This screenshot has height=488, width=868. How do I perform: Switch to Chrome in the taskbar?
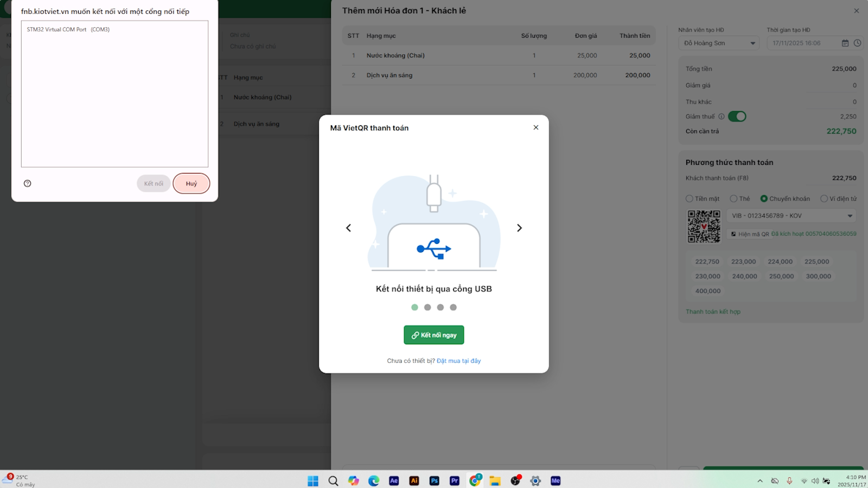point(475,480)
